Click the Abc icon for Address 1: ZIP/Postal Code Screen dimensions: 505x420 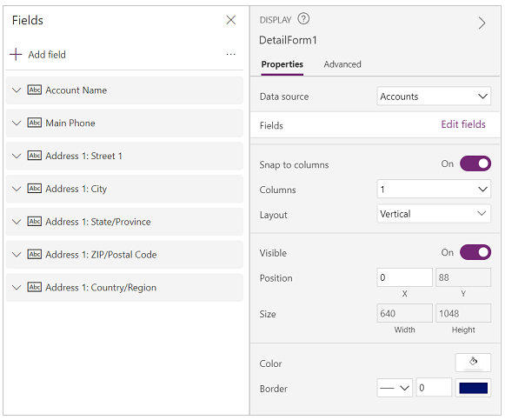tap(35, 255)
